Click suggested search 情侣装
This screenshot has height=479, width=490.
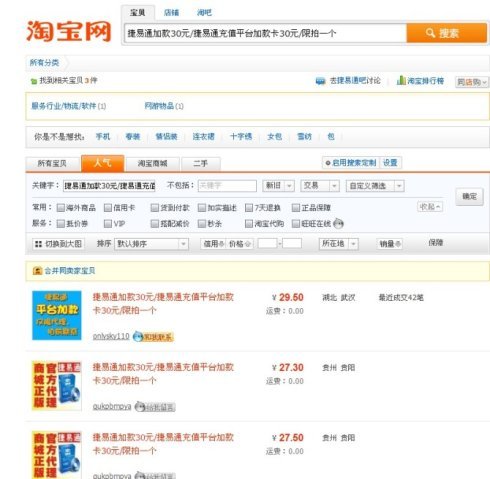click(166, 137)
